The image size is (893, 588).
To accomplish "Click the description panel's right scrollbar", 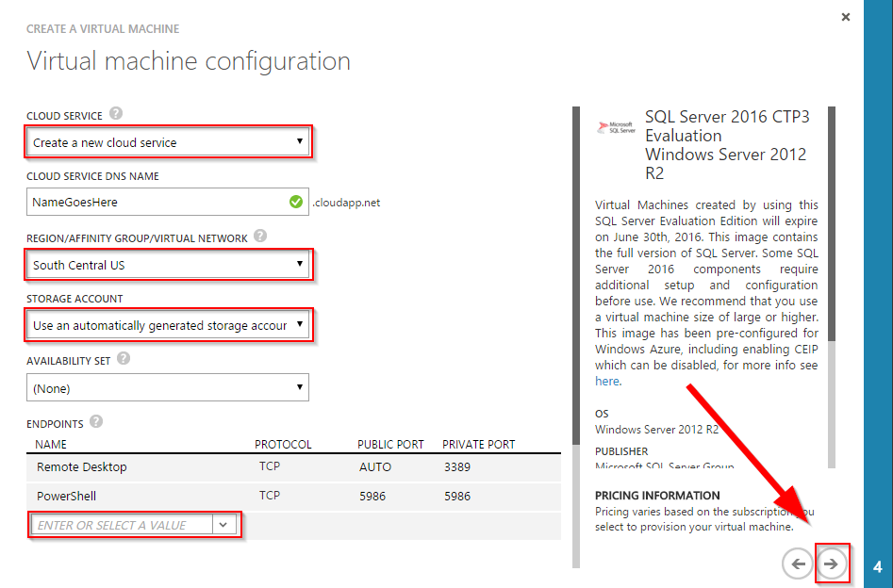I will pyautogui.click(x=832, y=286).
